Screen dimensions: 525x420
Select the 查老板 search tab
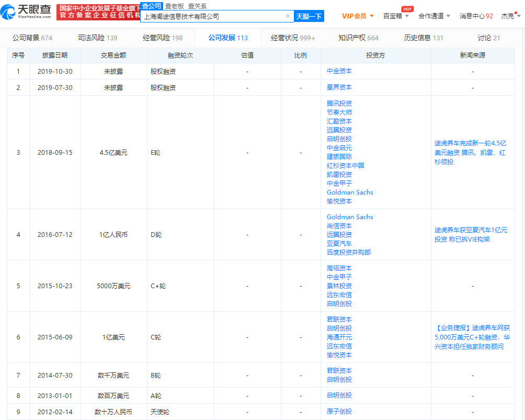[175, 6]
